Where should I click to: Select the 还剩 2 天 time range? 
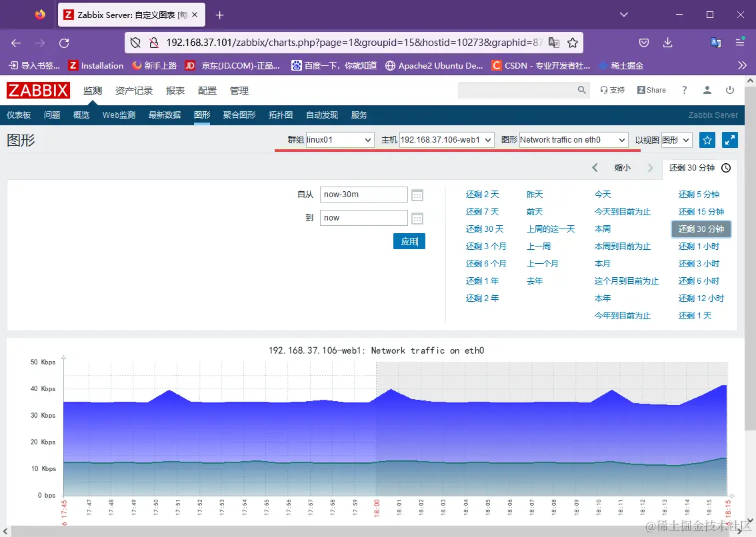coord(482,195)
